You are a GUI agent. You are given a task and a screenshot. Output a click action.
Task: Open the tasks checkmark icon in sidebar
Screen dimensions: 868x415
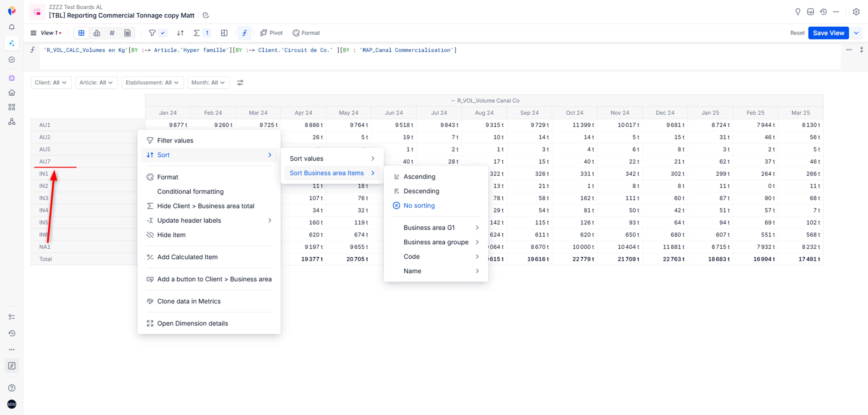[12, 59]
